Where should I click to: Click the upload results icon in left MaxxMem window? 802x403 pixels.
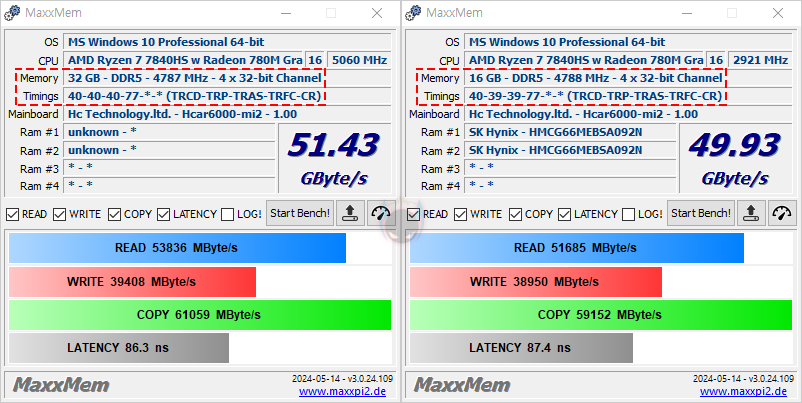pos(350,213)
